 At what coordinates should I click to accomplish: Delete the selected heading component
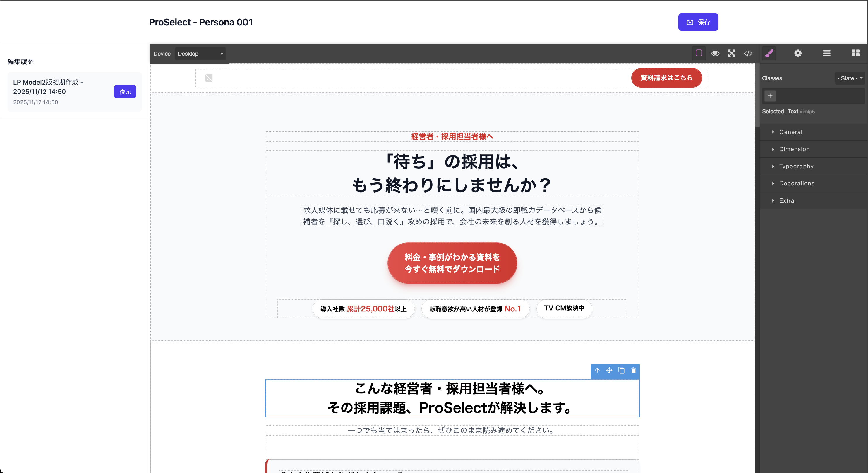(x=634, y=370)
